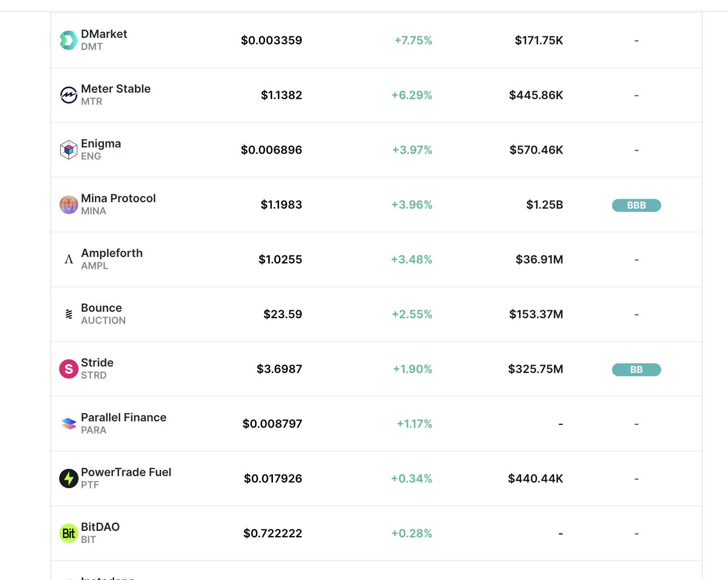Click the +1.90% change value
The image size is (728, 580).
[x=413, y=369]
